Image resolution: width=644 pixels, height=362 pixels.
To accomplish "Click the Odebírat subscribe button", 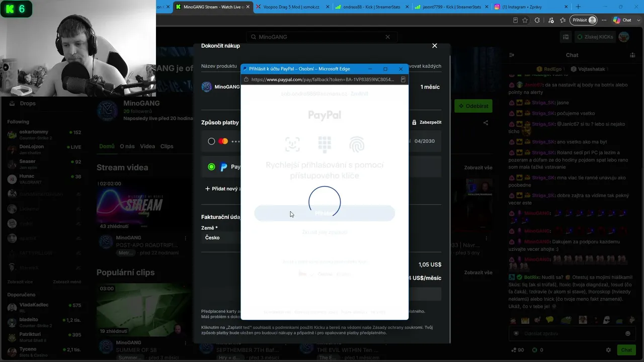I will (x=473, y=106).
